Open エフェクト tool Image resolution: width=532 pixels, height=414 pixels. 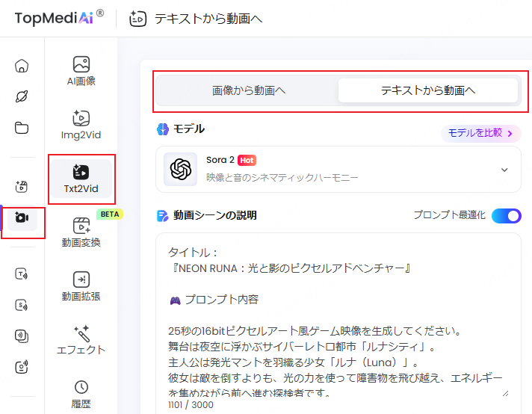pos(81,340)
